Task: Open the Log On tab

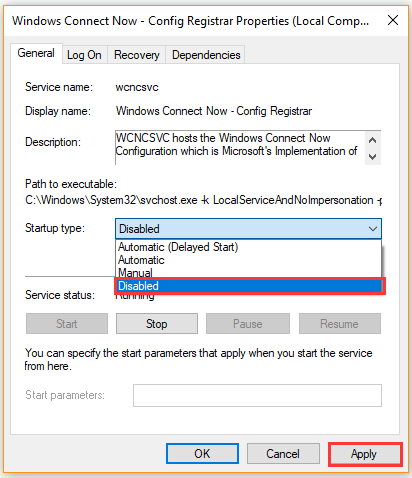Action: coord(84,55)
